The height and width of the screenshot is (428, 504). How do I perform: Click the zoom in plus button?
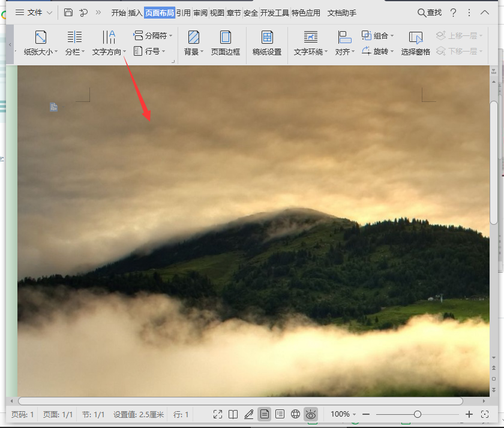point(469,414)
